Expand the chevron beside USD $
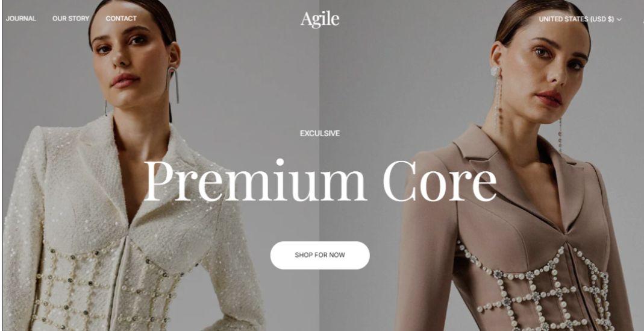644x331 pixels. (619, 19)
